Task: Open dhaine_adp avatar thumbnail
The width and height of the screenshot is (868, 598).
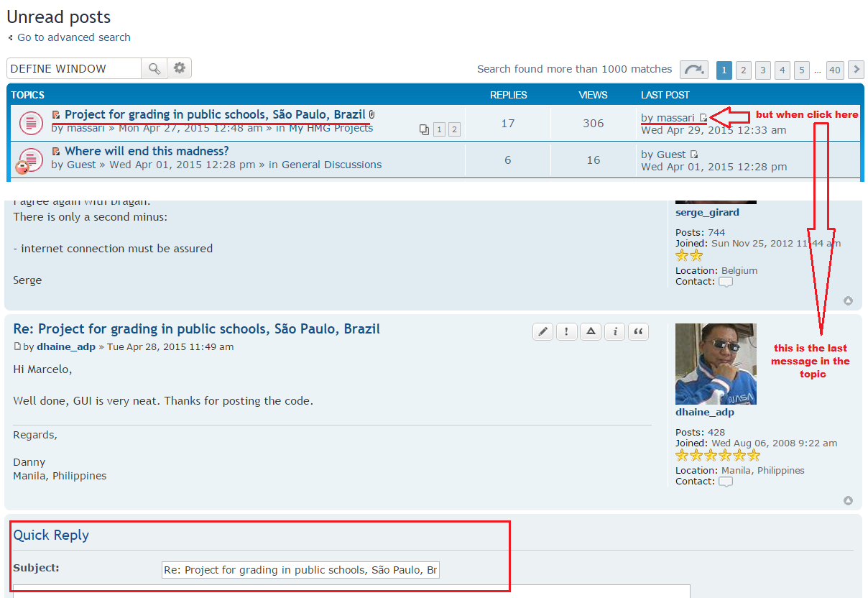Action: 716,364
